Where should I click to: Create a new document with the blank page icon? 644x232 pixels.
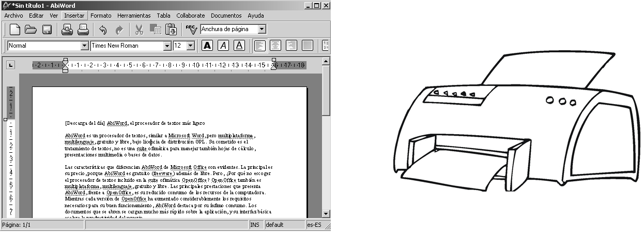[x=16, y=30]
